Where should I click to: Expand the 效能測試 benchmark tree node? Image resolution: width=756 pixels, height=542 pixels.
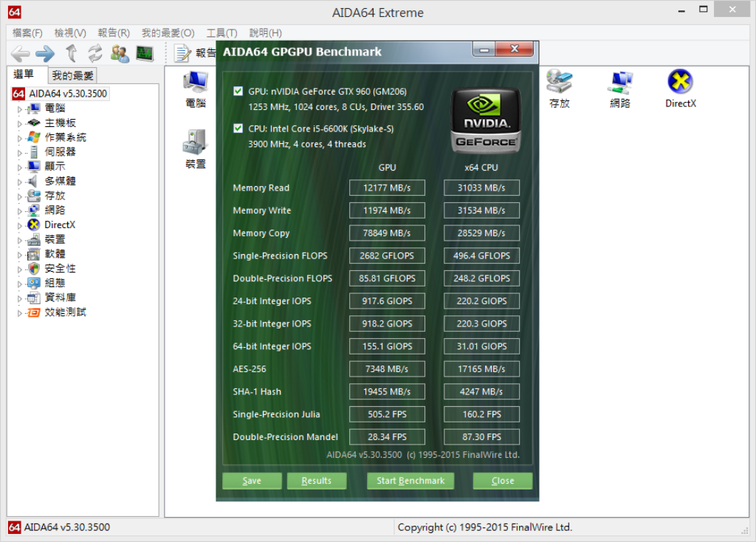point(20,313)
